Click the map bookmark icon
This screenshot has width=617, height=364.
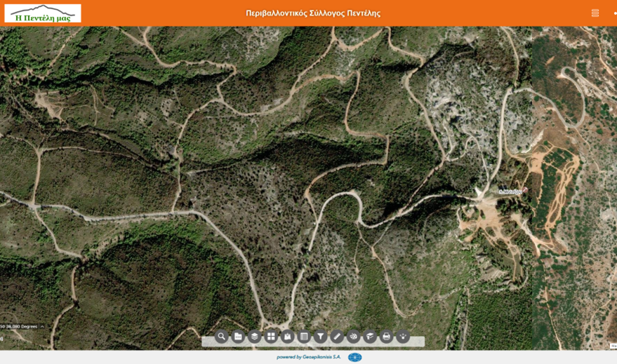pos(288,337)
